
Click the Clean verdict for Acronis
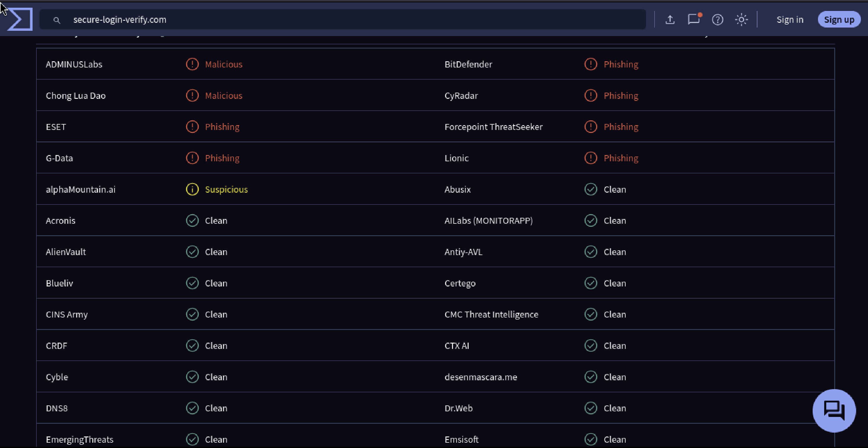point(216,221)
